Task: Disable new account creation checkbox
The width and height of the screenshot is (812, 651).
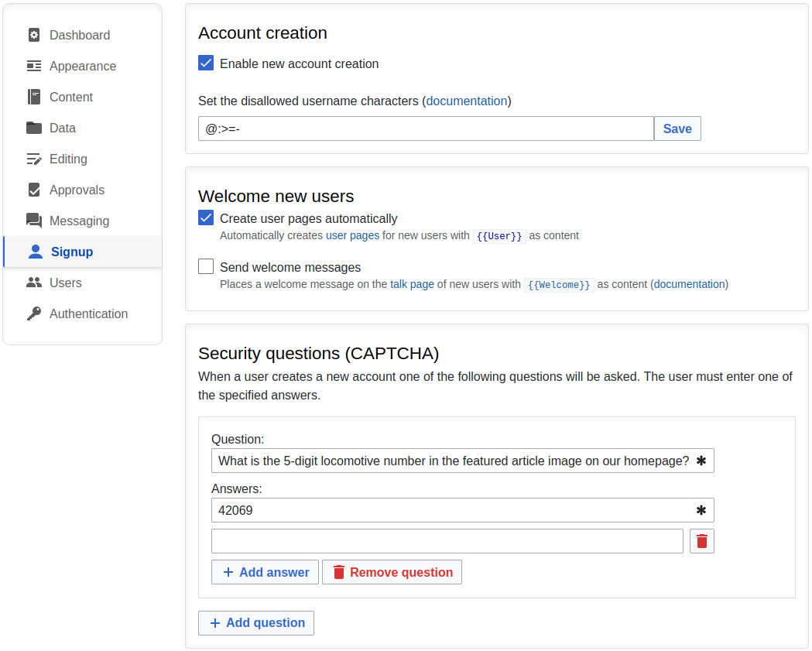Action: coord(206,63)
